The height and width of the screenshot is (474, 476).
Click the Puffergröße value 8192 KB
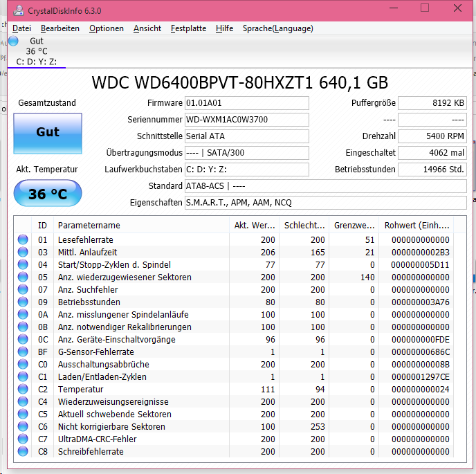pyautogui.click(x=432, y=103)
